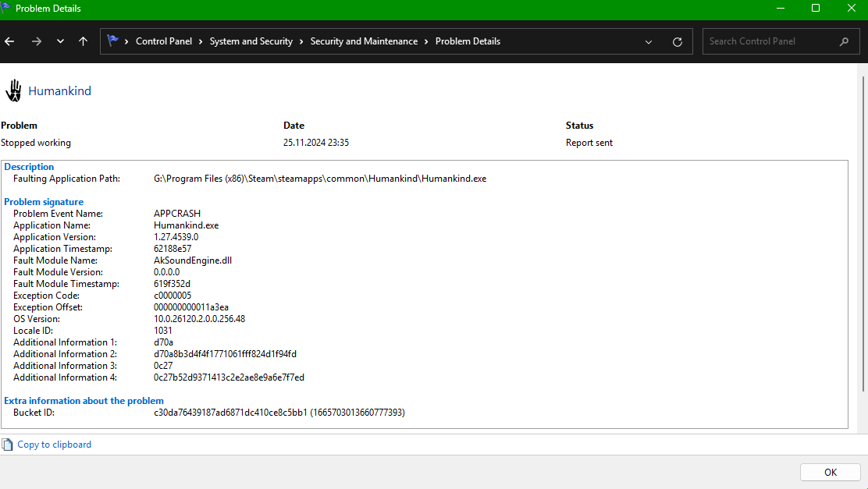Expand chevron after Control Panel breadcrumb
The image size is (868, 489).
(201, 41)
